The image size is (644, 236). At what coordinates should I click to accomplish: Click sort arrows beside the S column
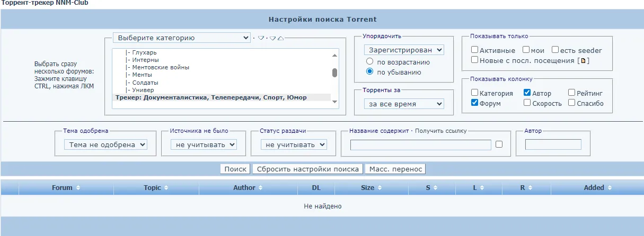[x=435, y=188]
